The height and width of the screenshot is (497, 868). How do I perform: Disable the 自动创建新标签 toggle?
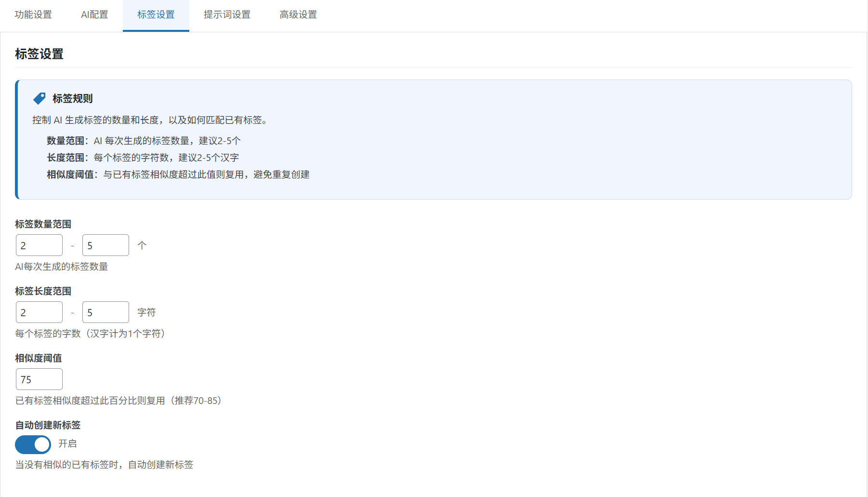pos(32,444)
